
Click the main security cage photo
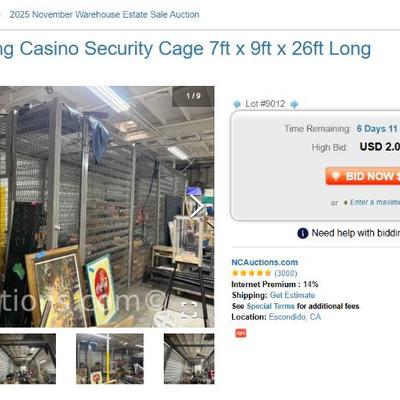pyautogui.click(x=107, y=207)
